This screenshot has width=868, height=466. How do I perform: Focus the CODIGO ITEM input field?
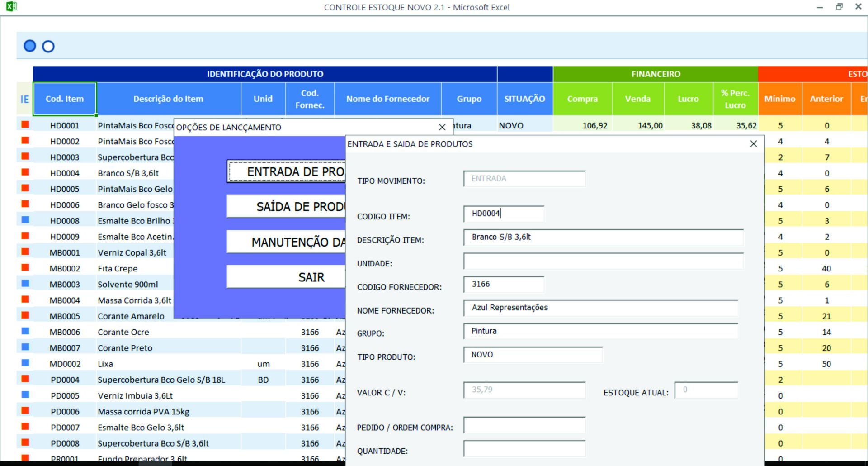[504, 214]
